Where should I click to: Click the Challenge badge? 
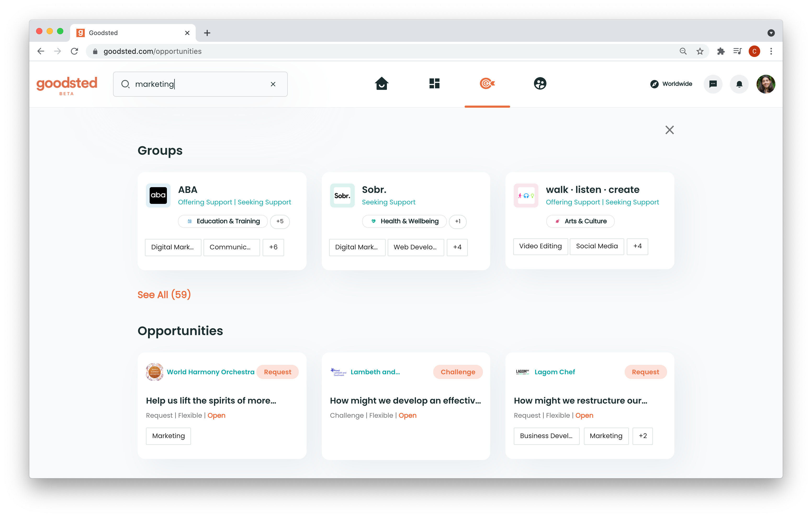pos(458,372)
